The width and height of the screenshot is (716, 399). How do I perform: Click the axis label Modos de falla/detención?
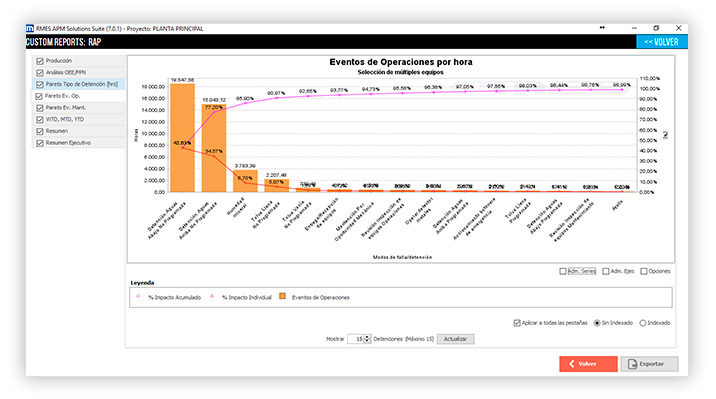pyautogui.click(x=402, y=257)
